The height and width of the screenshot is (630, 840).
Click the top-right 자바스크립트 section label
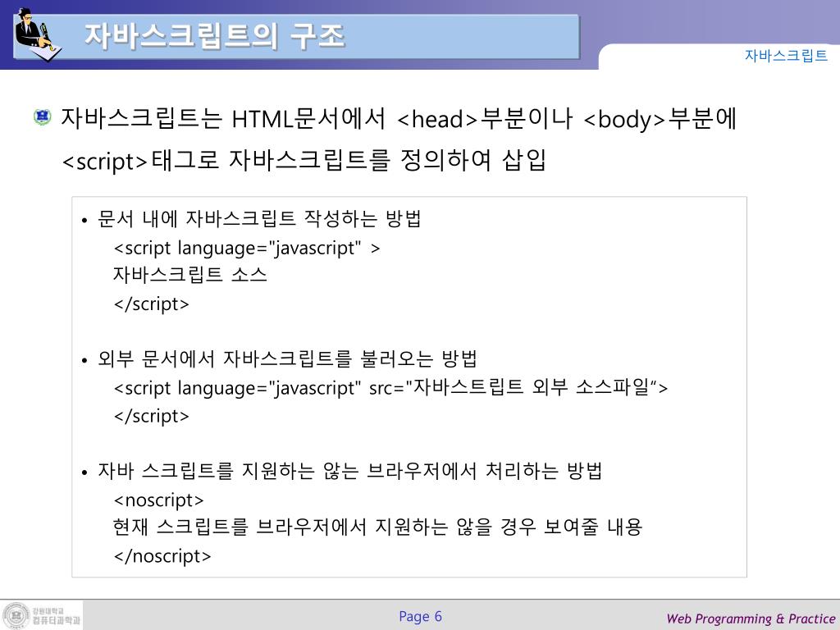tap(786, 55)
